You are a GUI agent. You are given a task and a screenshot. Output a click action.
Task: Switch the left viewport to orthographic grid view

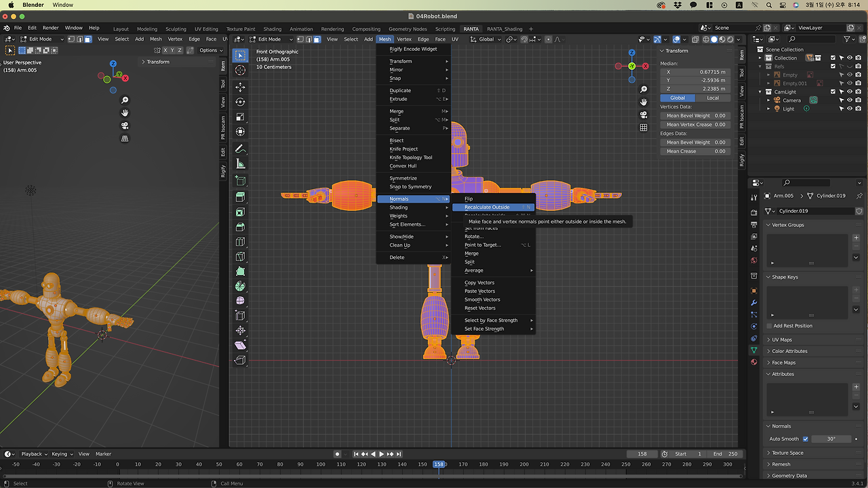(125, 138)
